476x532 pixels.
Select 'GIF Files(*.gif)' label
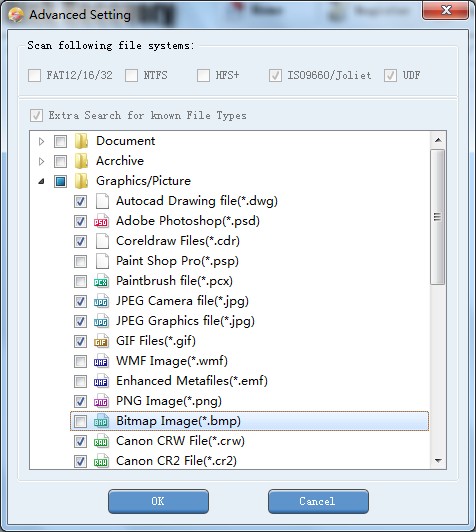click(x=156, y=341)
